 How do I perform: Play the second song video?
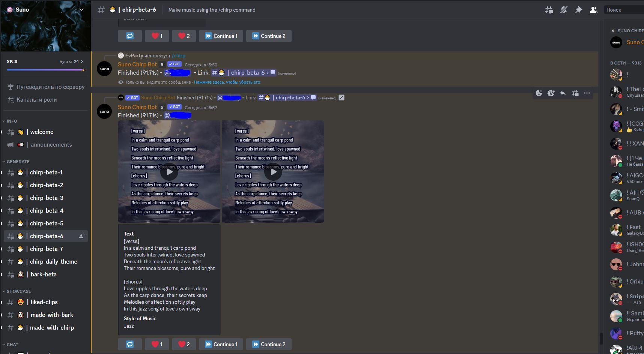(273, 172)
